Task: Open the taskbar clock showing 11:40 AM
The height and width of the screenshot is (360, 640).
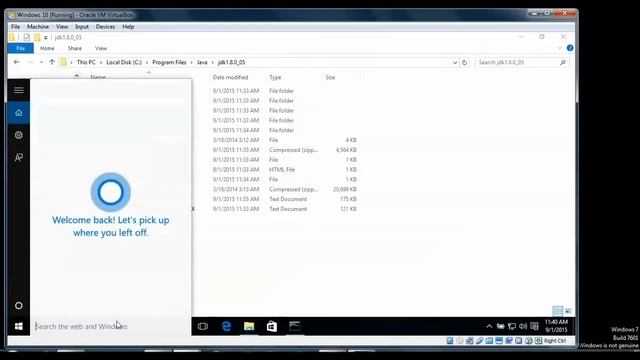Action: tap(556, 326)
